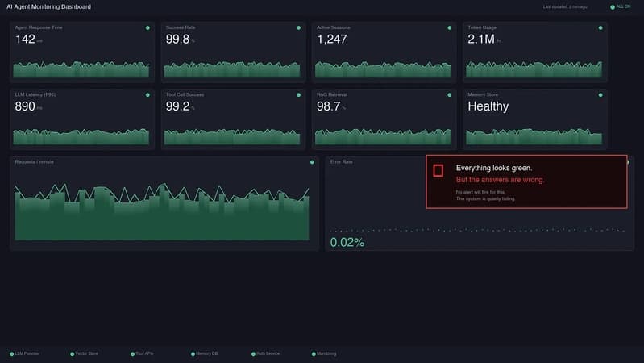644x363 pixels.
Task: Click the 890 ms latency value
Action: [x=28, y=106]
